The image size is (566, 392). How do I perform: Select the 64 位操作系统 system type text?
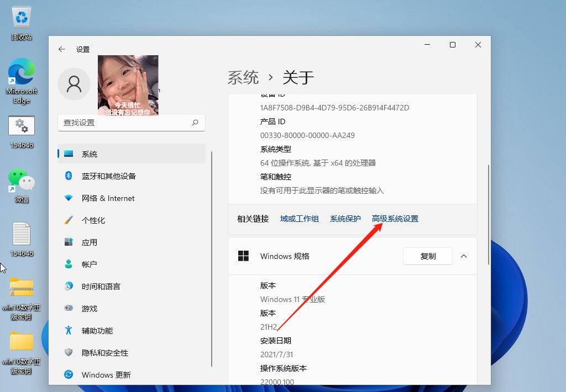click(318, 163)
